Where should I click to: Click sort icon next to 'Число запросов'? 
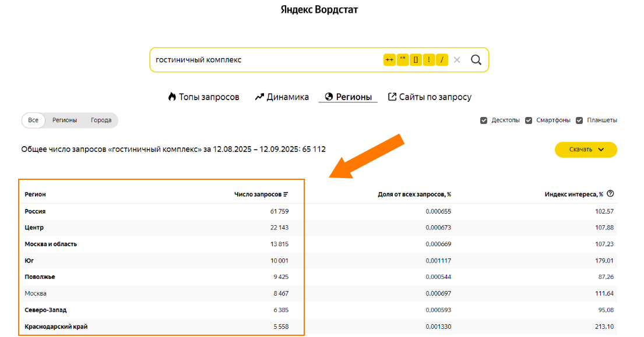click(x=286, y=194)
